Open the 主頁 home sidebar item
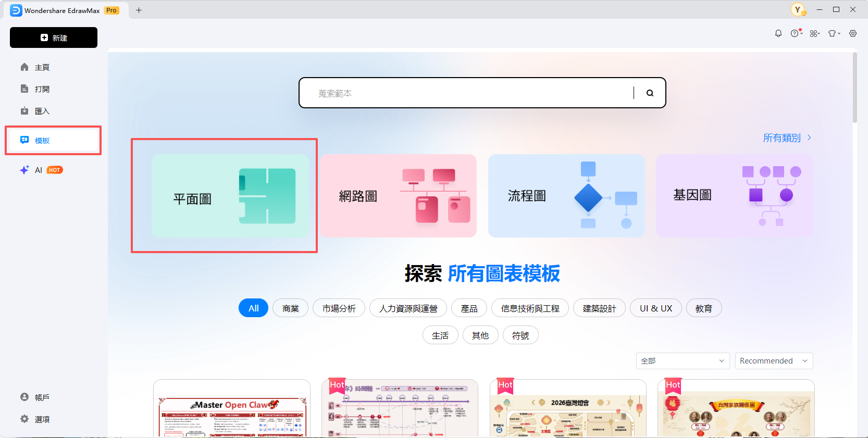Image resolution: width=868 pixels, height=438 pixels. 54,67
